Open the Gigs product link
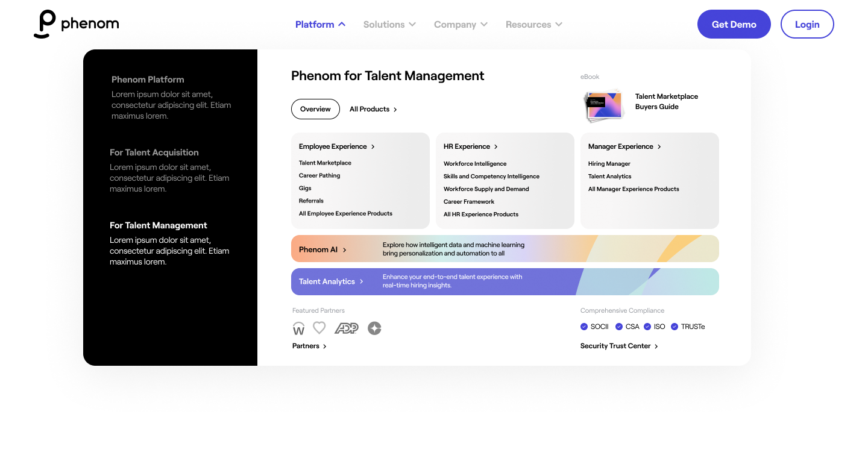 tap(305, 188)
